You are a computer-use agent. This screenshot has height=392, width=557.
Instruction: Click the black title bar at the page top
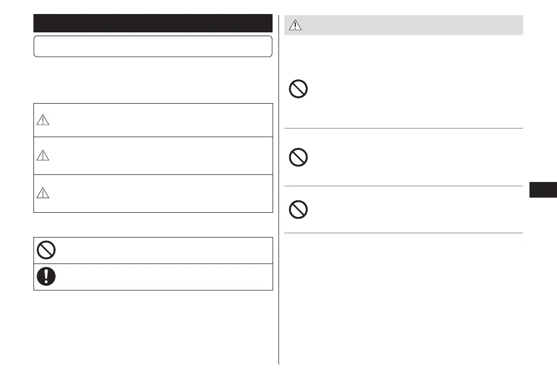(153, 23)
